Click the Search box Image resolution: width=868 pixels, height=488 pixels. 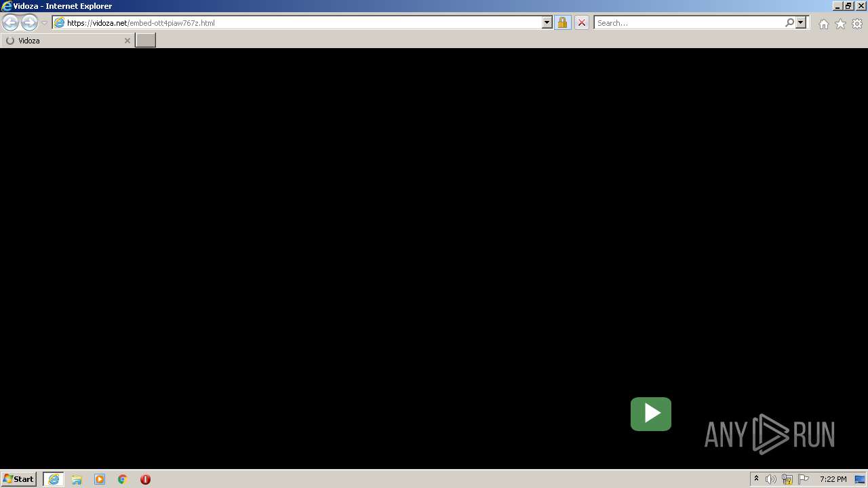689,22
